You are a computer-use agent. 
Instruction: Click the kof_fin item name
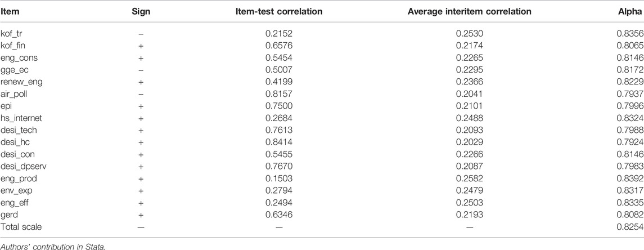(x=13, y=46)
